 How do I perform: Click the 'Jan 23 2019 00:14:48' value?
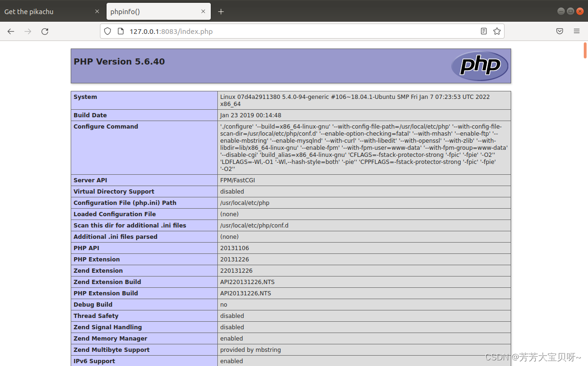point(251,115)
